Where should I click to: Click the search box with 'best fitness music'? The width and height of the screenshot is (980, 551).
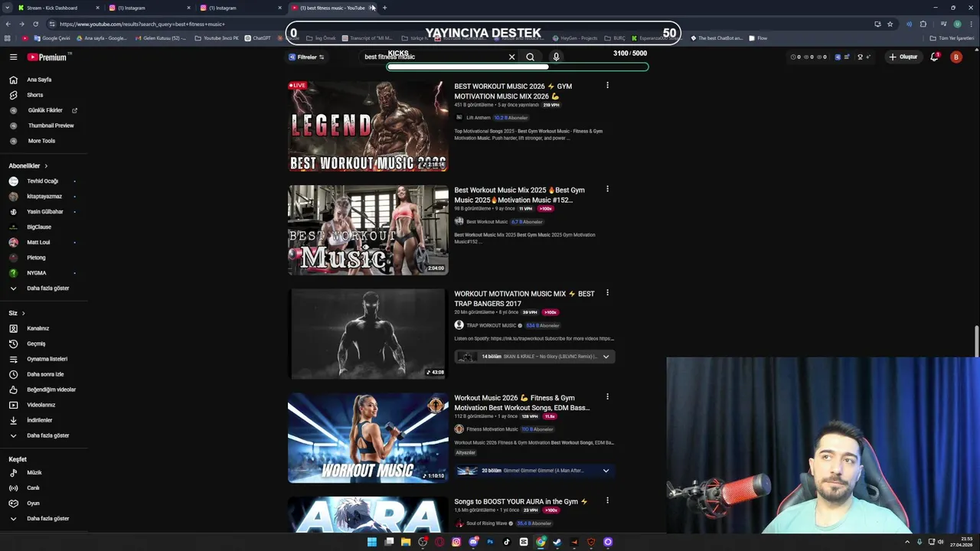click(x=433, y=57)
